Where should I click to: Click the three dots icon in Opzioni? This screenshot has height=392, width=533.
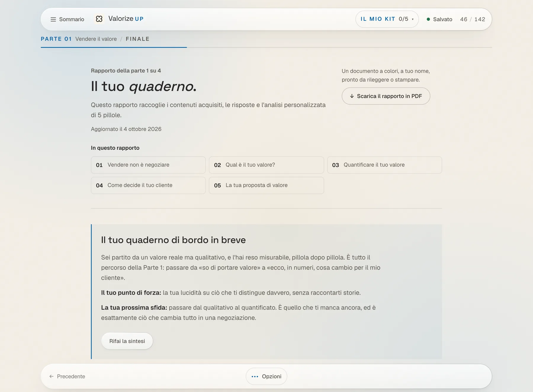point(255,377)
